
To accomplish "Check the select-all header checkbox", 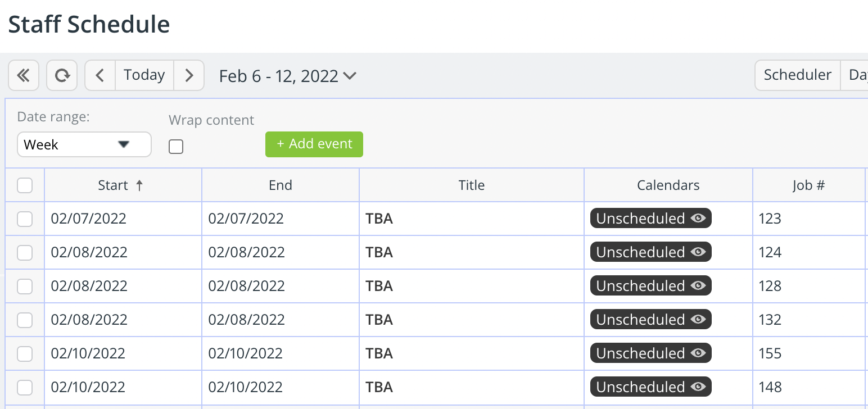I will (x=25, y=185).
